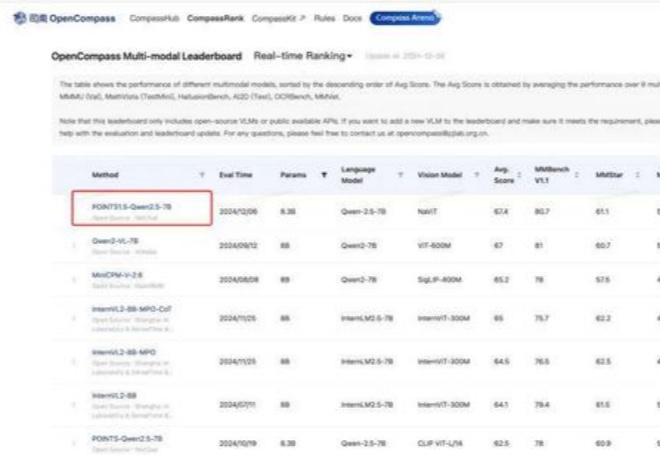Click the Eval Time column header
The width and height of the screenshot is (660, 455).
(x=236, y=175)
